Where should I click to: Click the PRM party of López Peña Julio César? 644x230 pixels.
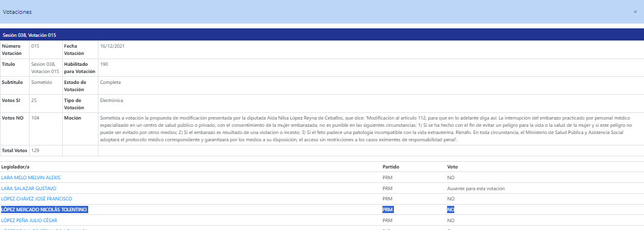(x=387, y=220)
